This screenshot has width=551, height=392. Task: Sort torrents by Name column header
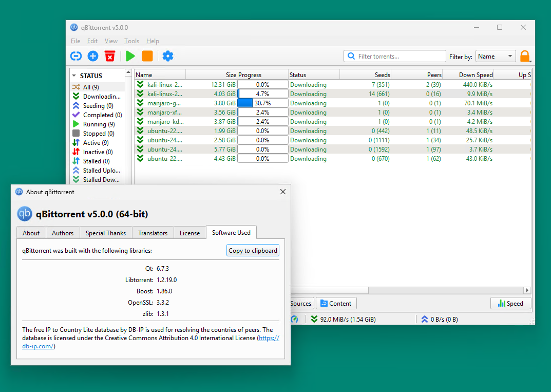tap(160, 74)
